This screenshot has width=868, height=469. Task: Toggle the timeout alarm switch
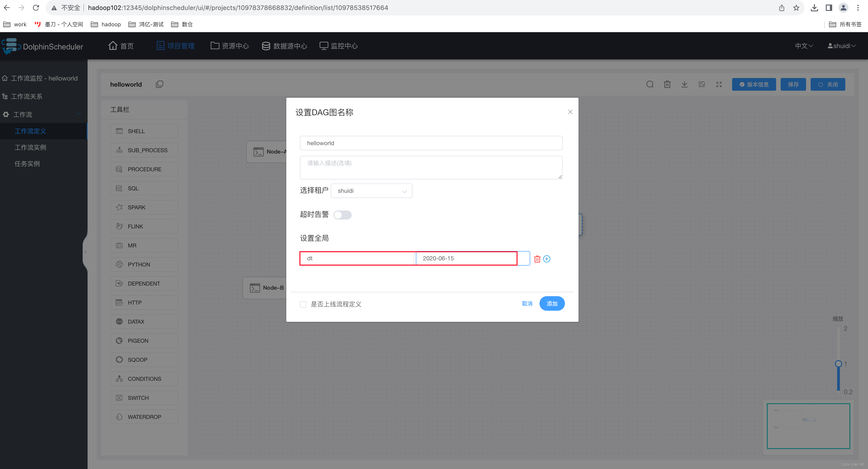(342, 215)
